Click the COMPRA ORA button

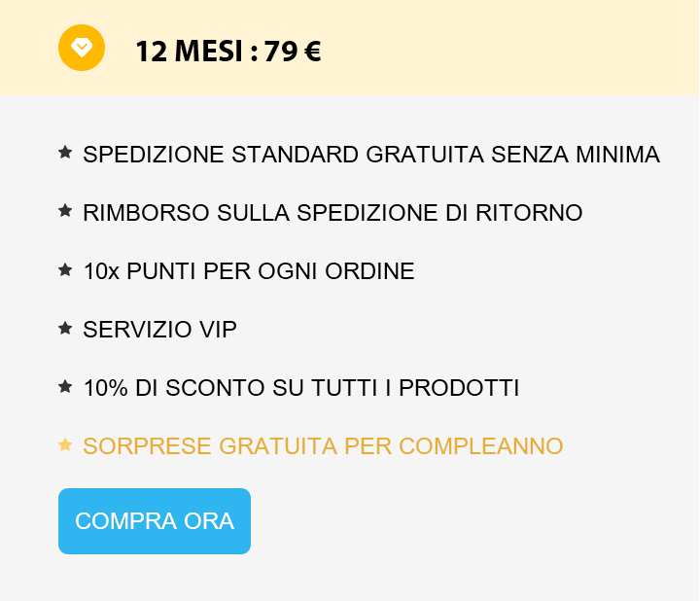pyautogui.click(x=155, y=521)
